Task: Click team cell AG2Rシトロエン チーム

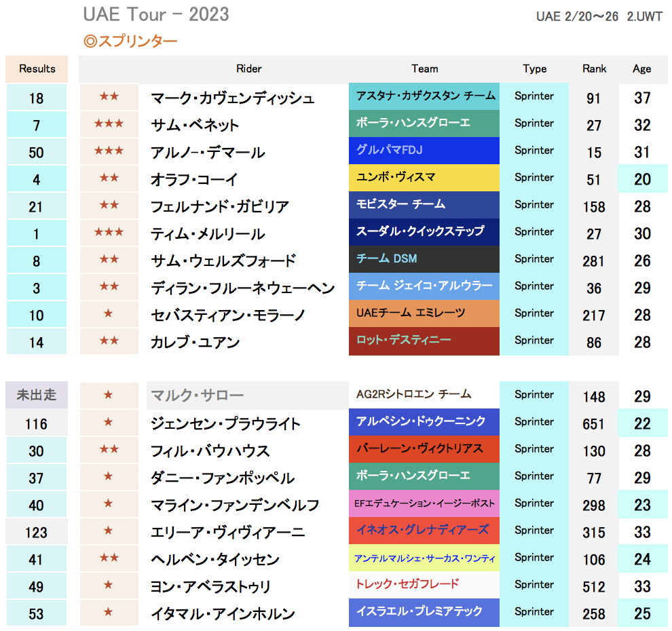Action: pos(424,394)
